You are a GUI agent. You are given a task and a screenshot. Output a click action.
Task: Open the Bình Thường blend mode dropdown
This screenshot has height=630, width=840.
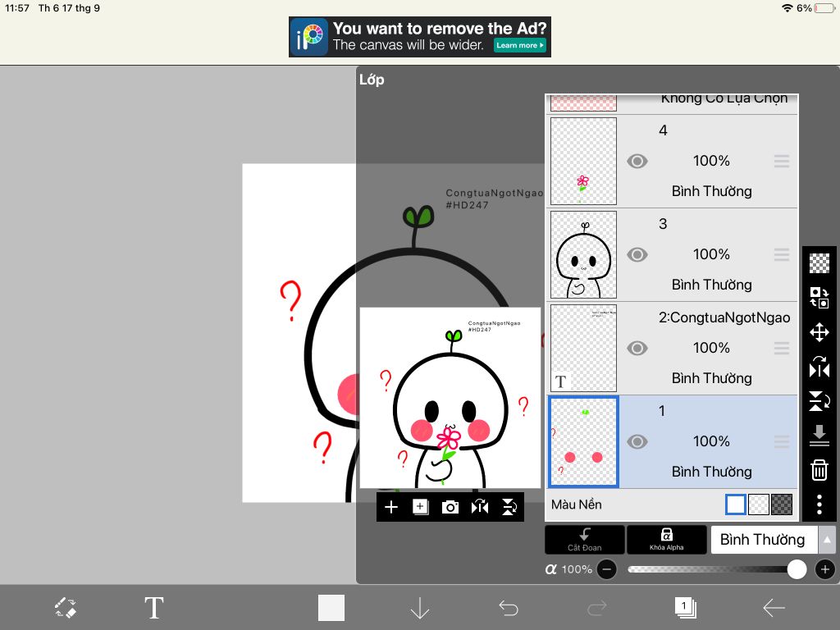(x=763, y=540)
